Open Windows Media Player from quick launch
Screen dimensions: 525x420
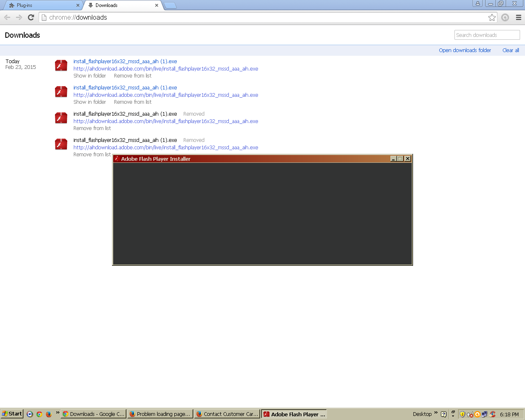(x=30, y=414)
